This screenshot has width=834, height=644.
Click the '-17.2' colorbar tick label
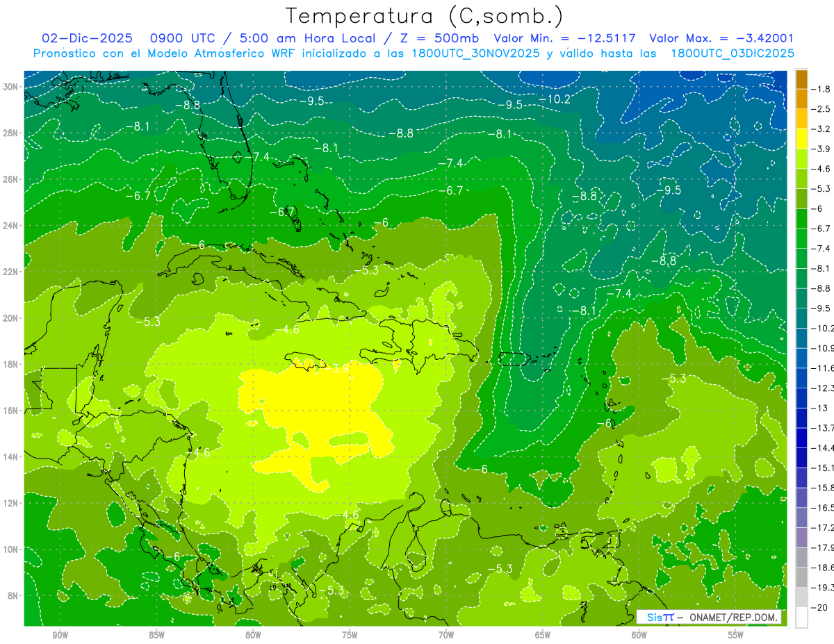pos(821,527)
